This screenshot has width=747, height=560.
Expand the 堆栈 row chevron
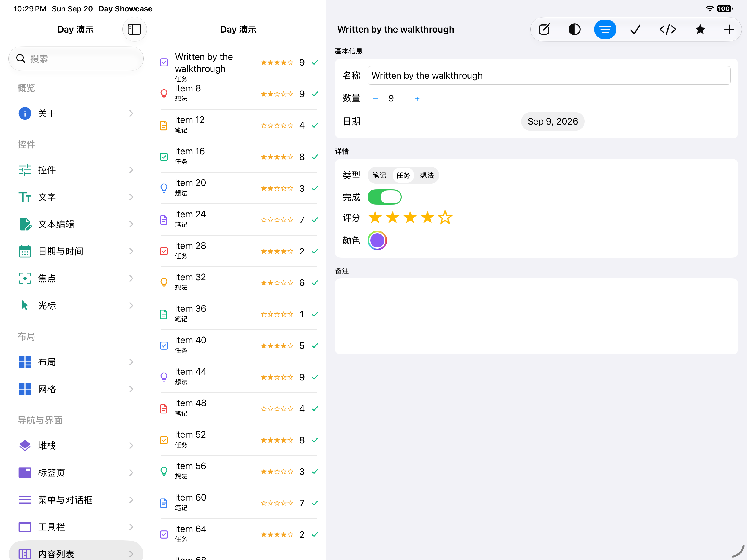(x=131, y=446)
